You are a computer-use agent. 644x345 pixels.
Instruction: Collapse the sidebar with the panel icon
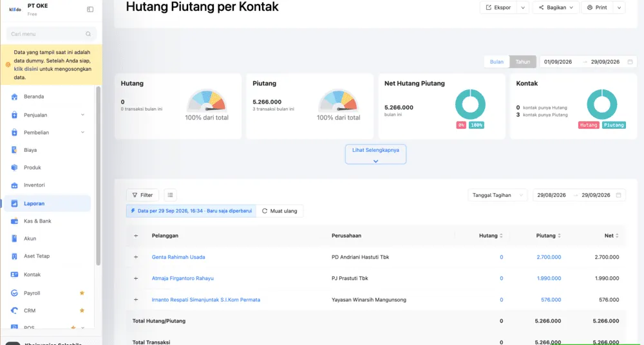pos(90,10)
